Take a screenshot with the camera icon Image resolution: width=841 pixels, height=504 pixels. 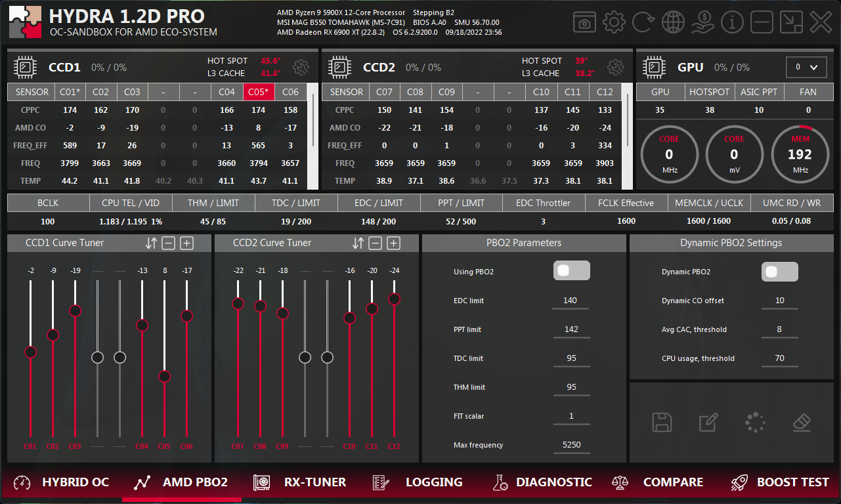point(584,23)
